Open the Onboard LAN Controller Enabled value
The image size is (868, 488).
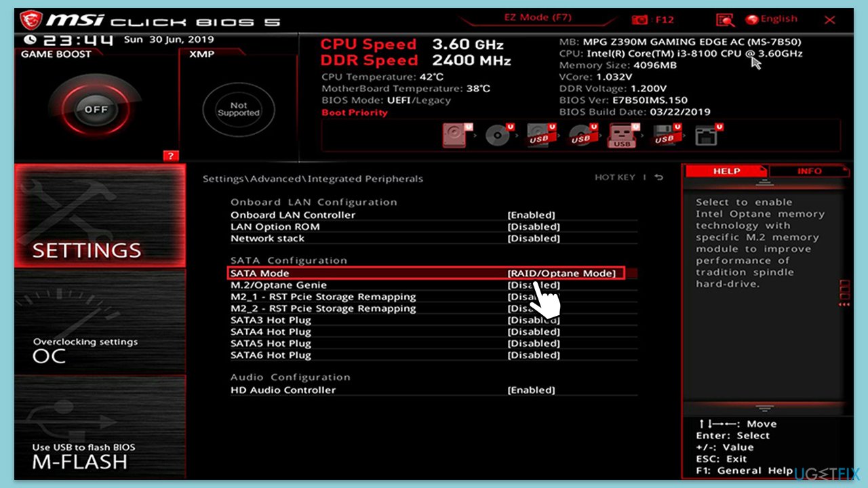coord(531,215)
